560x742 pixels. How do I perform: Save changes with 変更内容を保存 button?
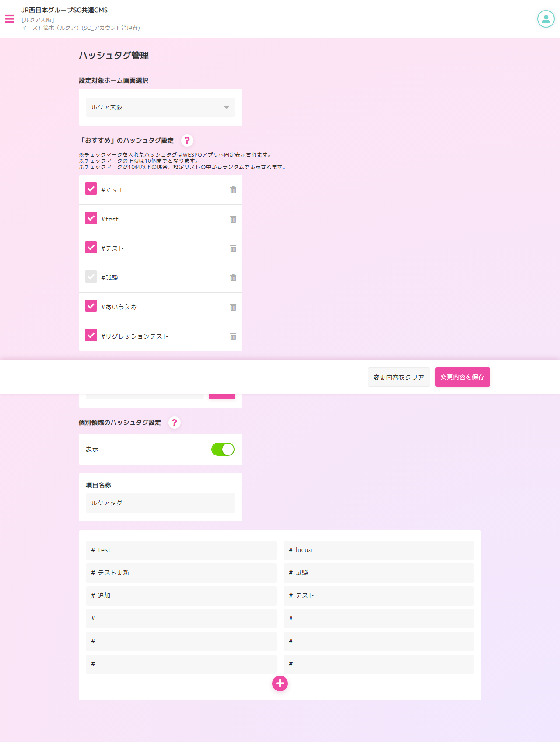click(x=462, y=377)
